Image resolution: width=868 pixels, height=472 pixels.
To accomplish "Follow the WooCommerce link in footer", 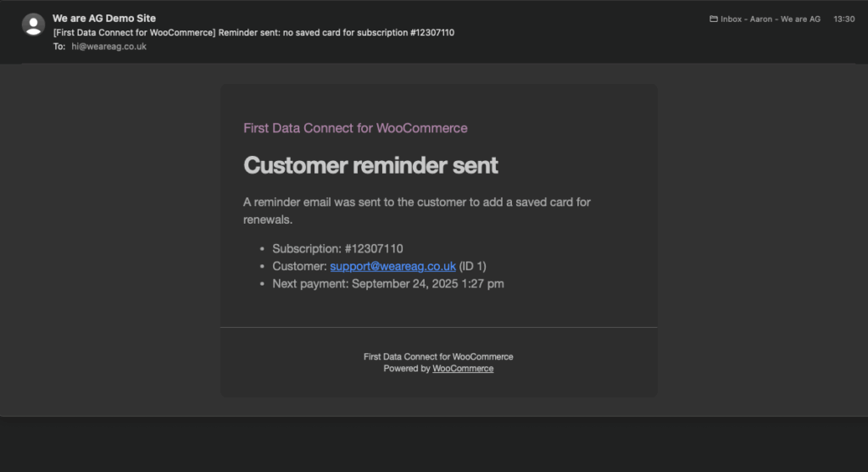I will pyautogui.click(x=463, y=369).
